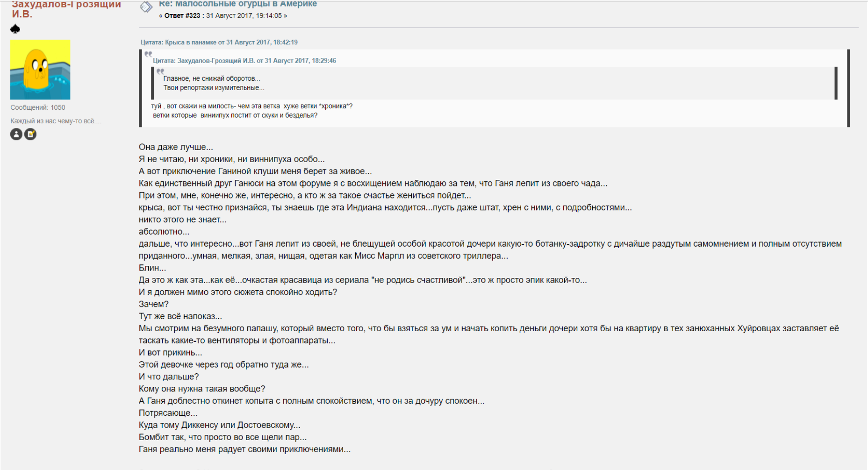Click the post date 31 Август 2017, 19:14:05

pyautogui.click(x=244, y=16)
